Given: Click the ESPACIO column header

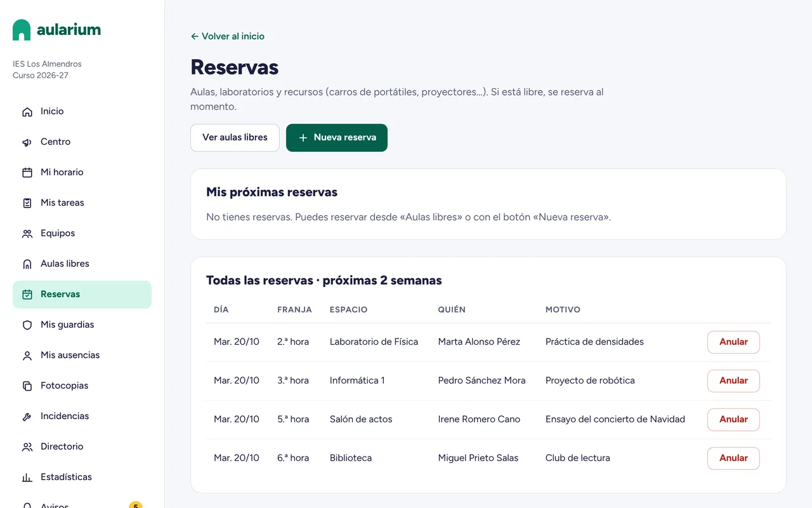Looking at the screenshot, I should pos(348,310).
